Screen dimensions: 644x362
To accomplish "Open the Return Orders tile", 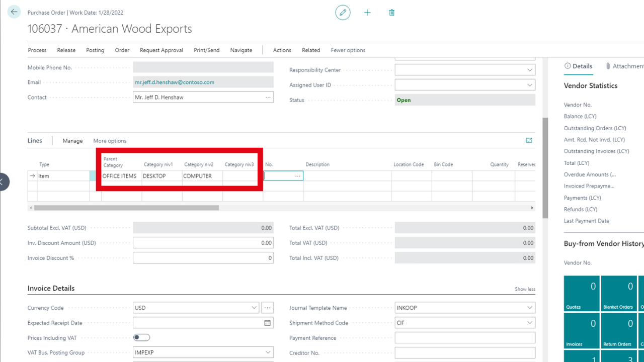I will 618,330.
